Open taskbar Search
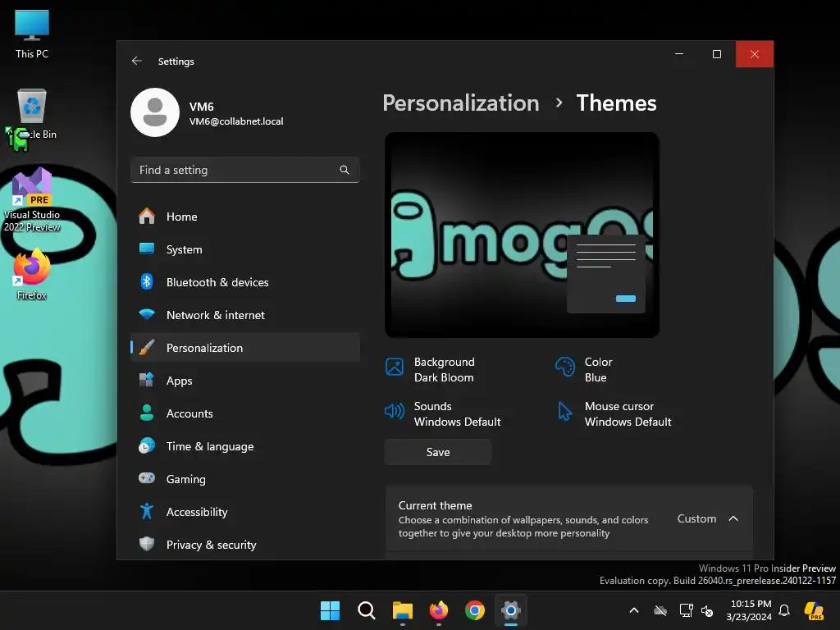The width and height of the screenshot is (840, 630). tap(367, 610)
